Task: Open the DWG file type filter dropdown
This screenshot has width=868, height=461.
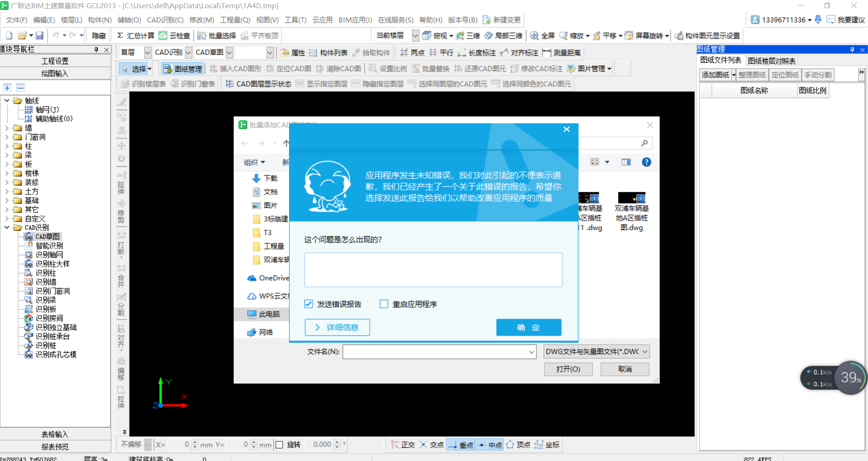Action: (597, 351)
